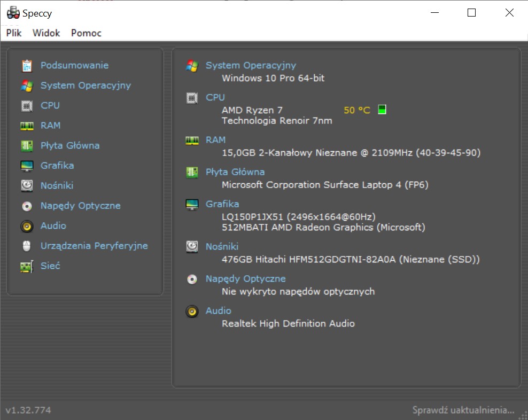The image size is (528, 420).
Task: Open the Grafika section from sidebar
Action: tap(57, 165)
